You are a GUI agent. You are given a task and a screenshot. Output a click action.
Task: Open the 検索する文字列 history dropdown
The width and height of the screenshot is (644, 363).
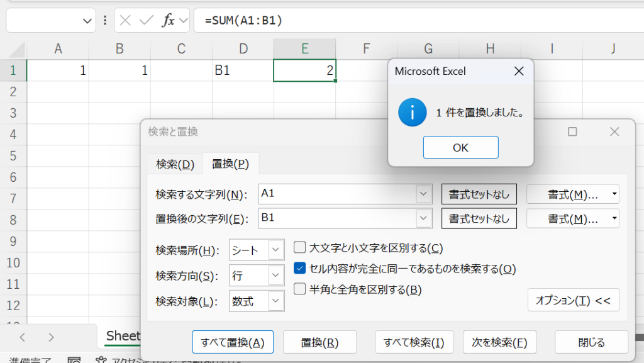[423, 194]
